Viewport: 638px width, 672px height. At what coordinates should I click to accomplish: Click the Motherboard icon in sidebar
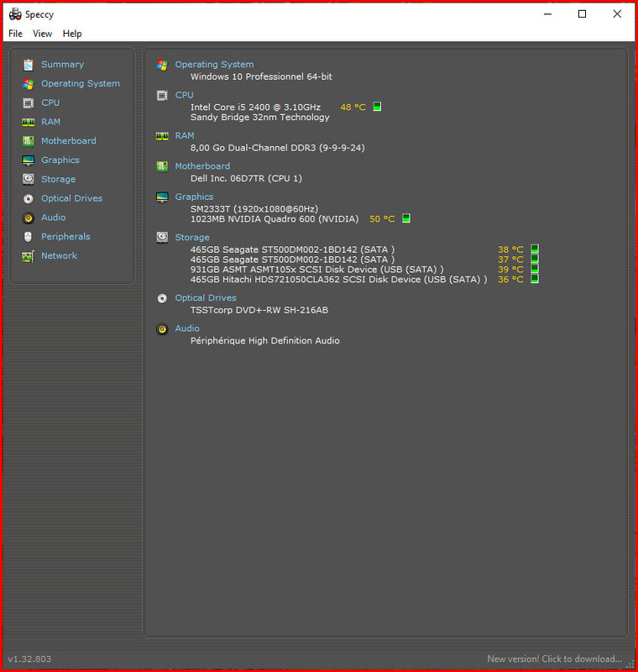[x=29, y=141]
